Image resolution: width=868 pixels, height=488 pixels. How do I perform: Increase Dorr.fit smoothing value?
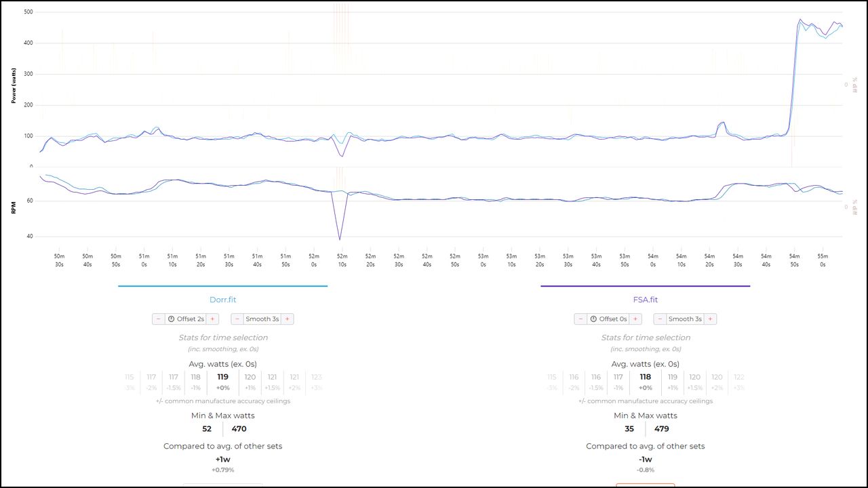[288, 319]
